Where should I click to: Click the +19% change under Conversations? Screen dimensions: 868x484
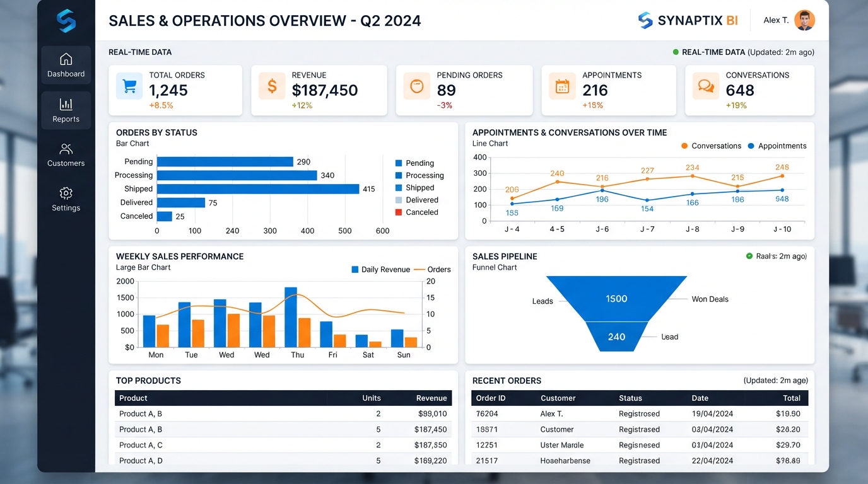736,105
